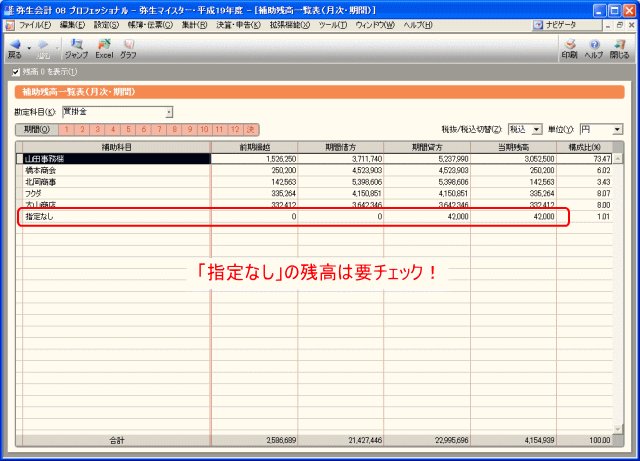The width and height of the screenshot is (640, 461).
Task: Expand the 戻る history dropdown arrow
Action: 29,49
